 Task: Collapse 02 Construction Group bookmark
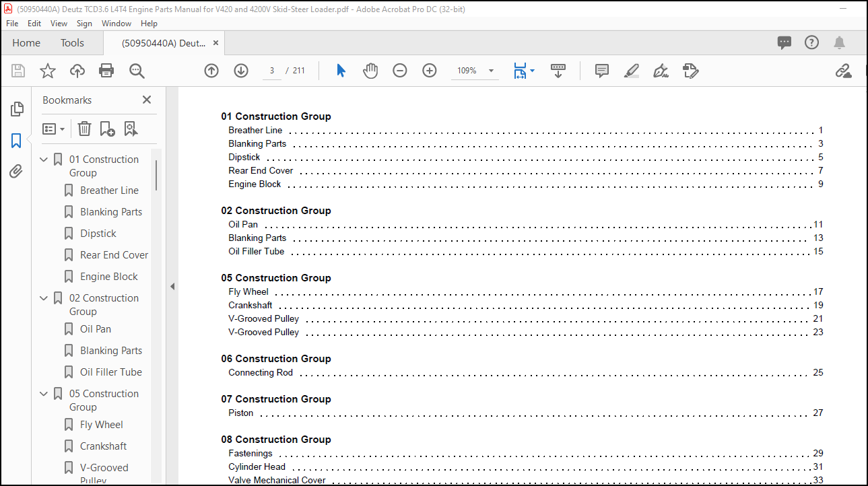[44, 298]
